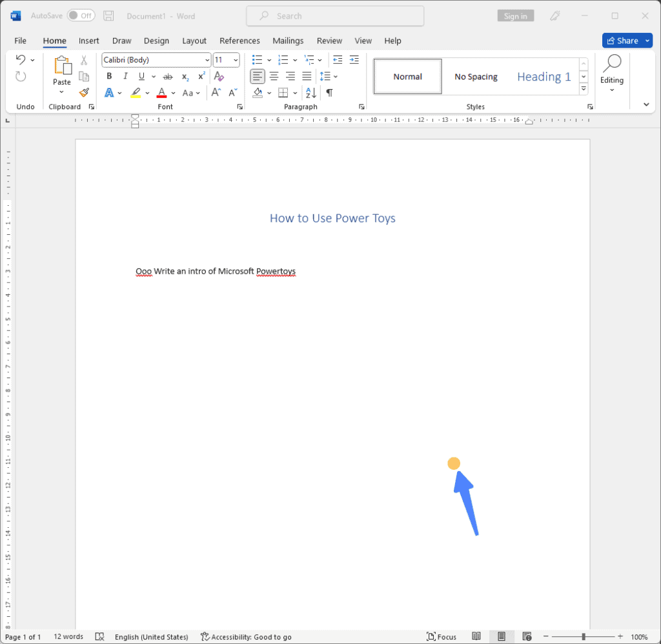Insert a bulleted list

[x=257, y=60]
